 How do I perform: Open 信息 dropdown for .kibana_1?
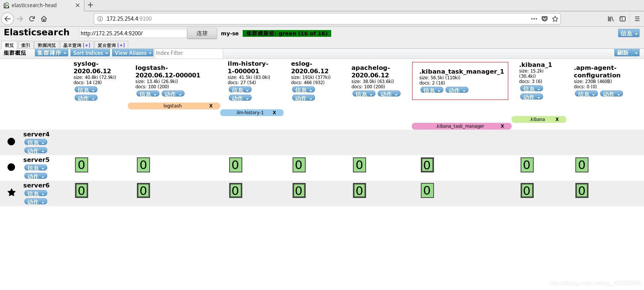(x=531, y=89)
